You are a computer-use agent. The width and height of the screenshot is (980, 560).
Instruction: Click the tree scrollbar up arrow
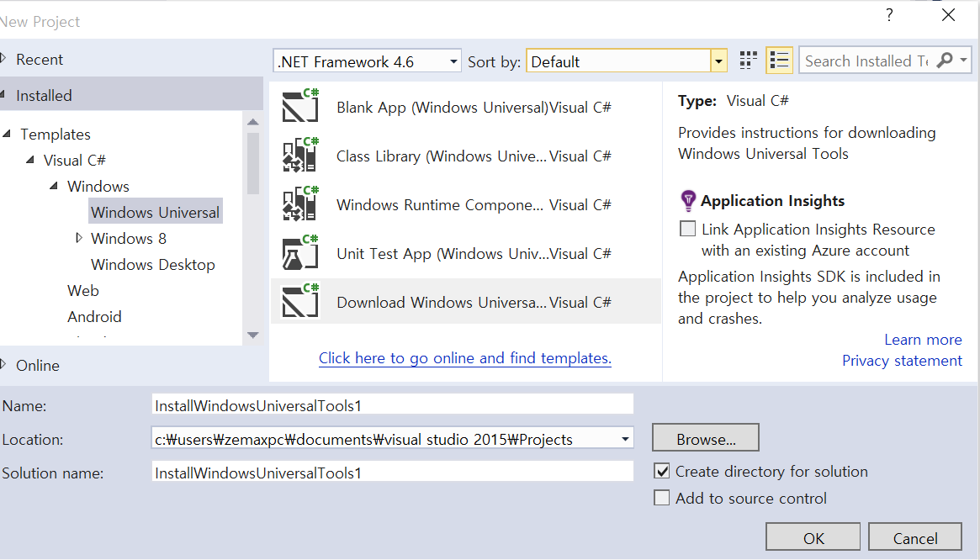pos(253,122)
